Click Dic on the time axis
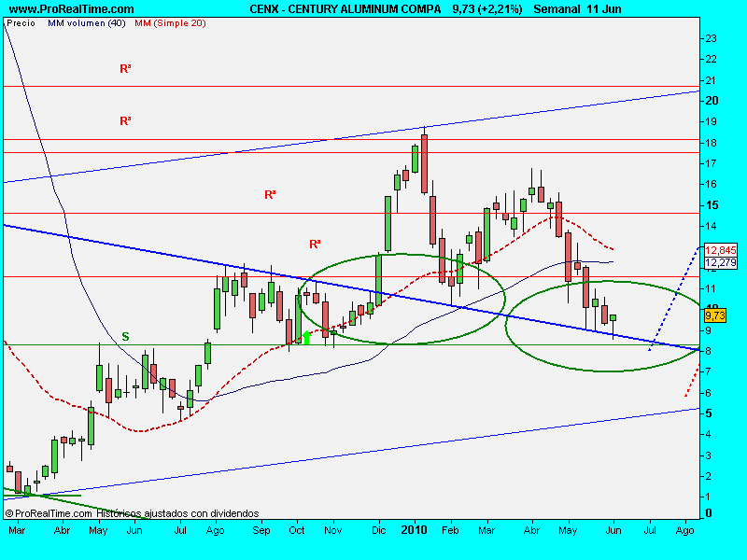This screenshot has width=747, height=560. point(379,530)
